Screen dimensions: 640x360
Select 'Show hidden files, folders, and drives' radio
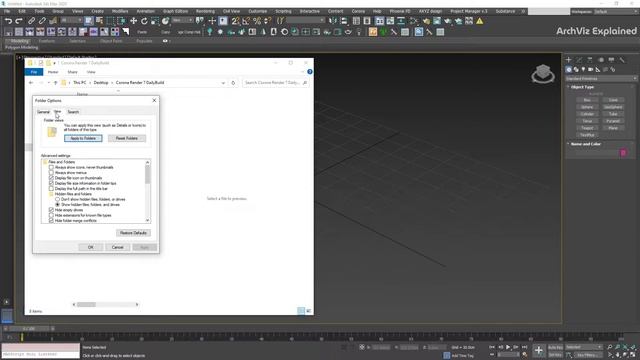pyautogui.click(x=58, y=204)
